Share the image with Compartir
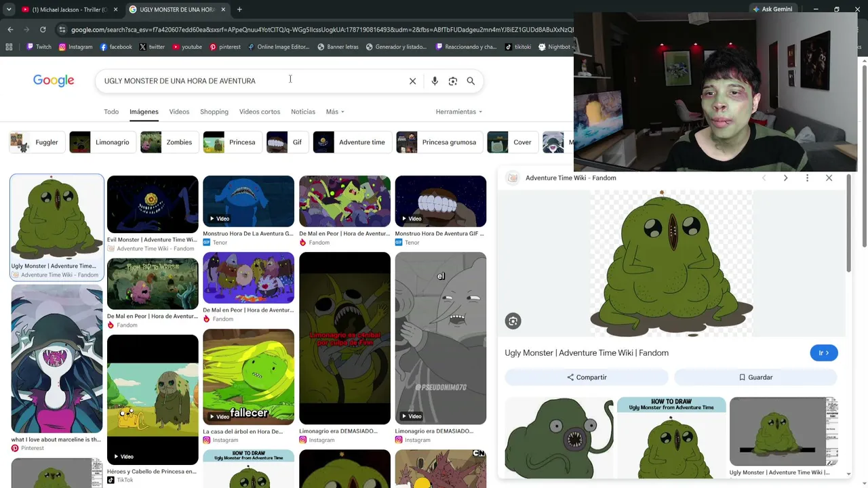Screen dimensions: 868x488 (x=587, y=378)
